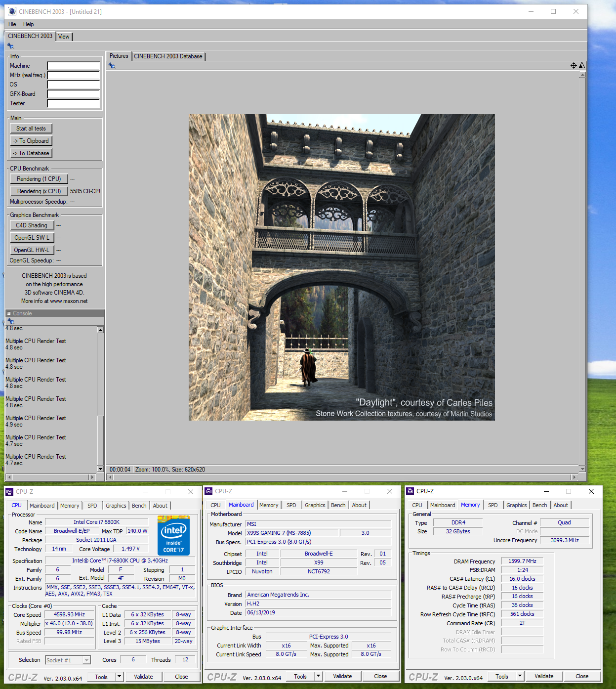Start the C4D Shading test
The image size is (616, 689).
[32, 225]
